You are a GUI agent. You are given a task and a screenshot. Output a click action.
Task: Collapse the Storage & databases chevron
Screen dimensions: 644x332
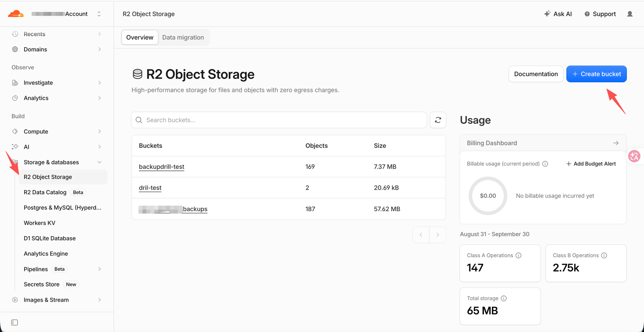(x=99, y=162)
